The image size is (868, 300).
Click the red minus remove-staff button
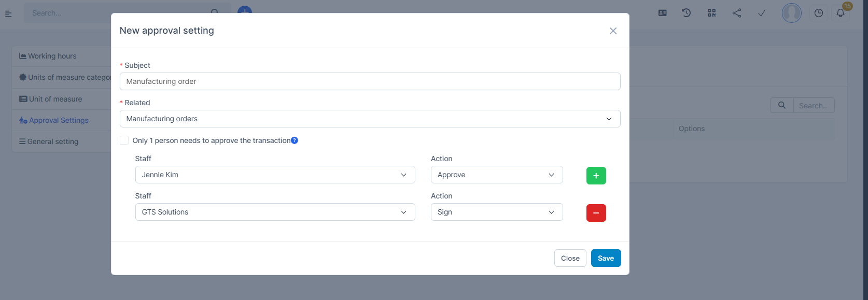click(x=596, y=213)
